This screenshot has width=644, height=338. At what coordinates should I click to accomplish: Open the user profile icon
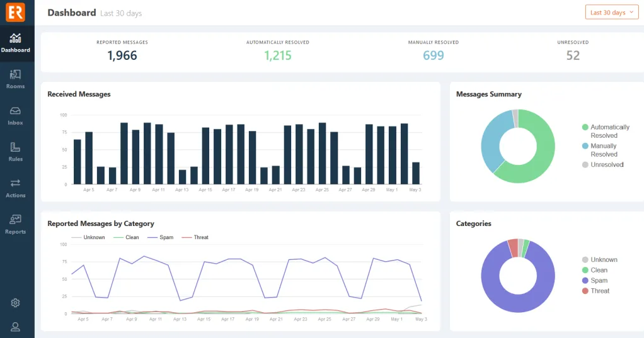point(16,326)
